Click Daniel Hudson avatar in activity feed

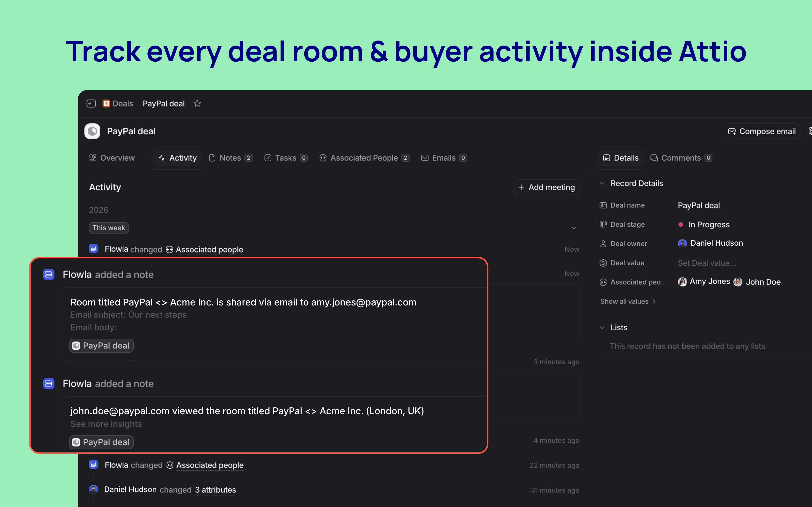click(x=93, y=489)
